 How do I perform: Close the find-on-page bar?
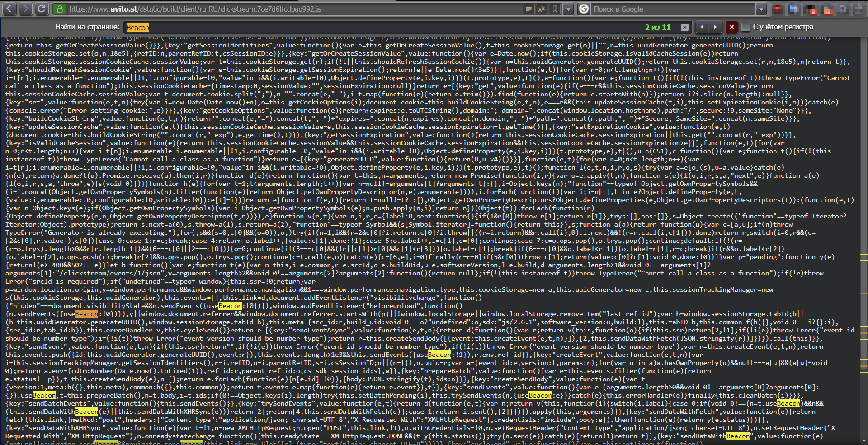click(731, 27)
